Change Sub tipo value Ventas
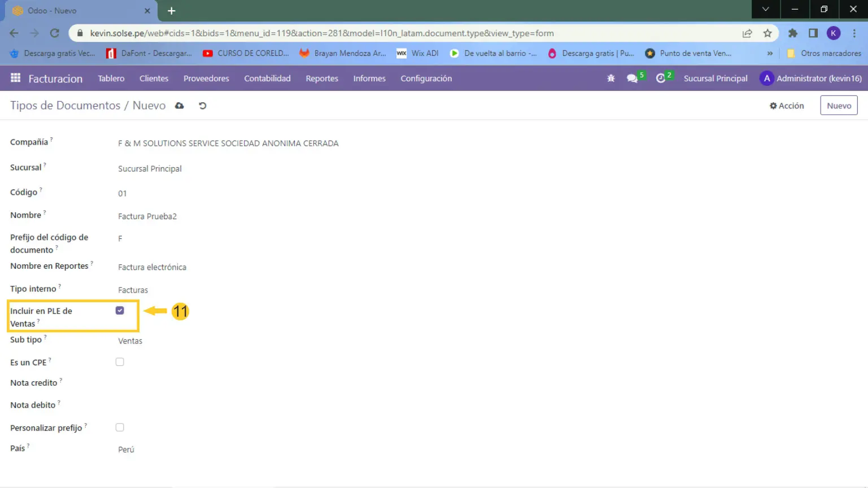This screenshot has height=488, width=868. [x=130, y=341]
